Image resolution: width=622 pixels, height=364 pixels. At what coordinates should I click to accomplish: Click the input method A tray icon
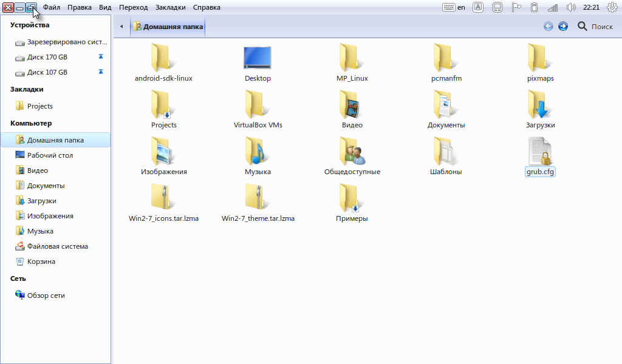coord(478,7)
